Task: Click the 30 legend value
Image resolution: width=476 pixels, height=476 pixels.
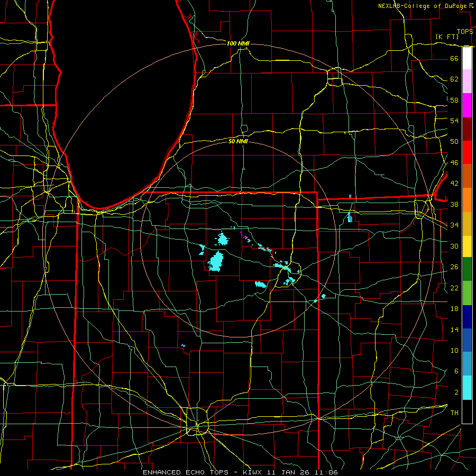Action: [x=454, y=246]
